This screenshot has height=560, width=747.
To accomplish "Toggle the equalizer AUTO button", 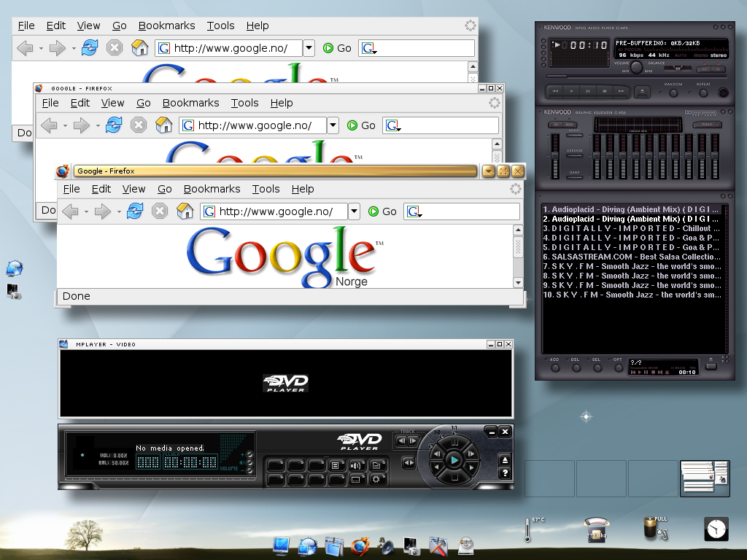I will click(570, 125).
